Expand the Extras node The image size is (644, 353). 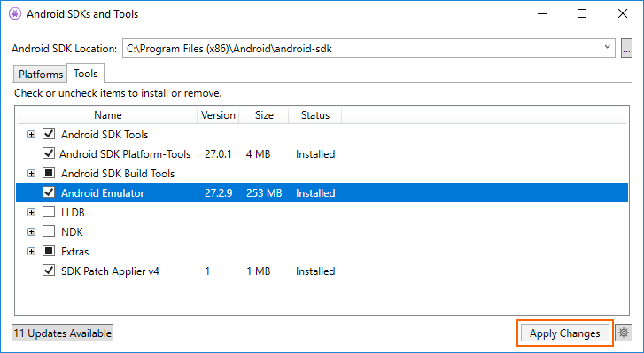click(31, 251)
